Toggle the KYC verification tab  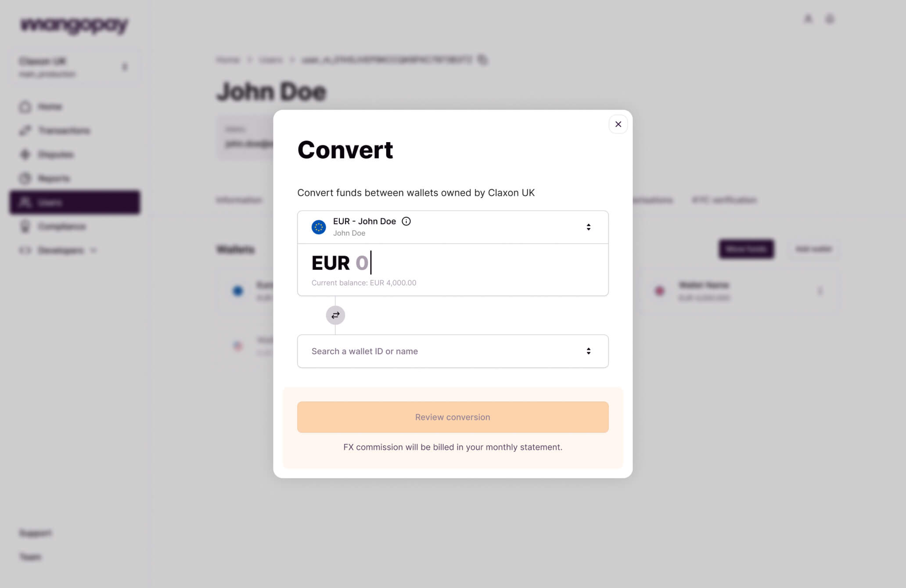pos(724,200)
